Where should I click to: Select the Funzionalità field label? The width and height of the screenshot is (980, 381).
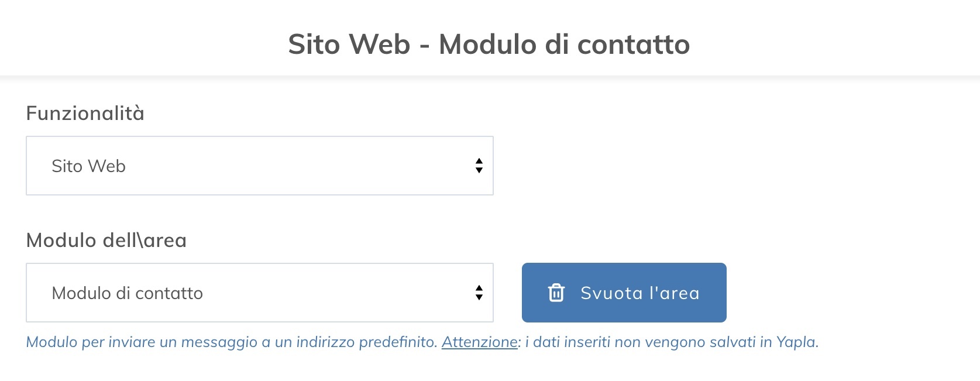(x=85, y=112)
